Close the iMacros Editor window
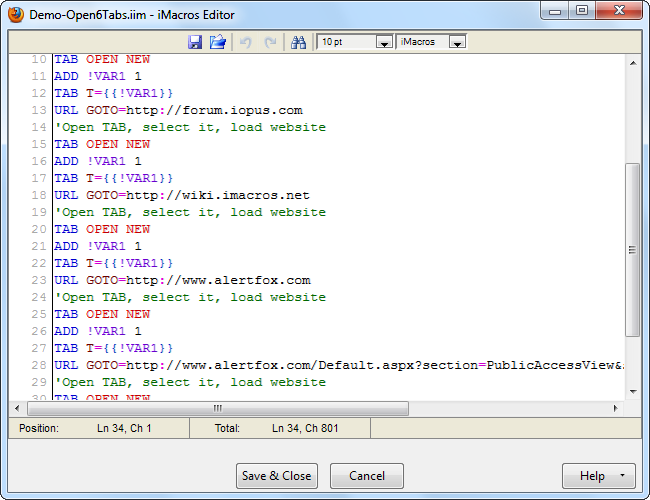Screen dimensions: 650x500 tap(619, 11)
